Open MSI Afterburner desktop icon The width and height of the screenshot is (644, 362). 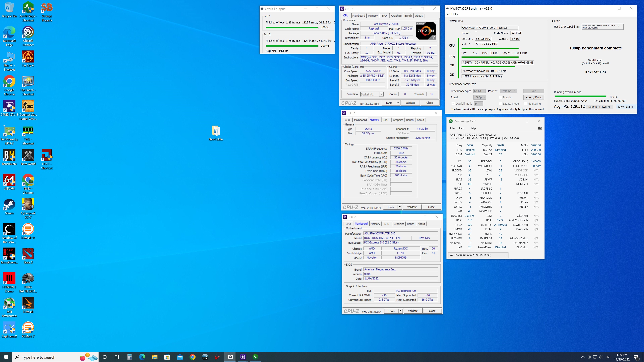click(9, 307)
